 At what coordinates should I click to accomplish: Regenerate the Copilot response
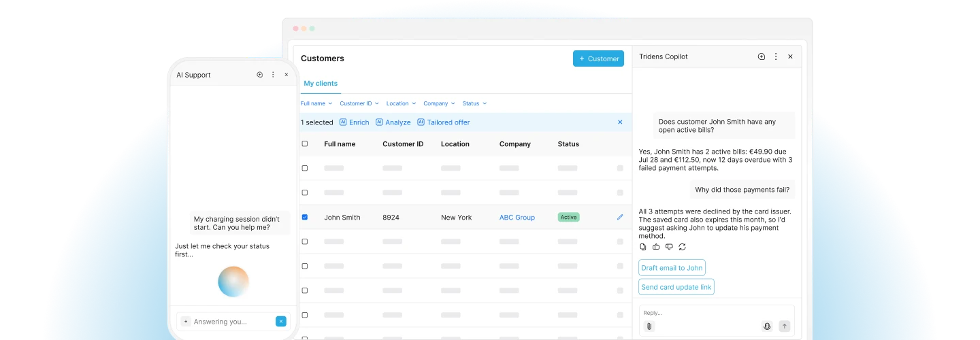[682, 247]
